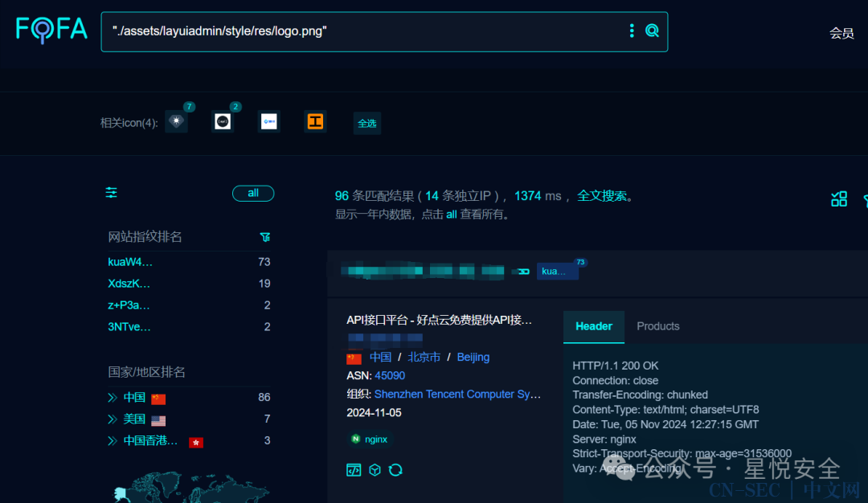Image resolution: width=868 pixels, height=503 pixels.
Task: Click the fingerprint ranking filter icon
Action: tap(265, 237)
